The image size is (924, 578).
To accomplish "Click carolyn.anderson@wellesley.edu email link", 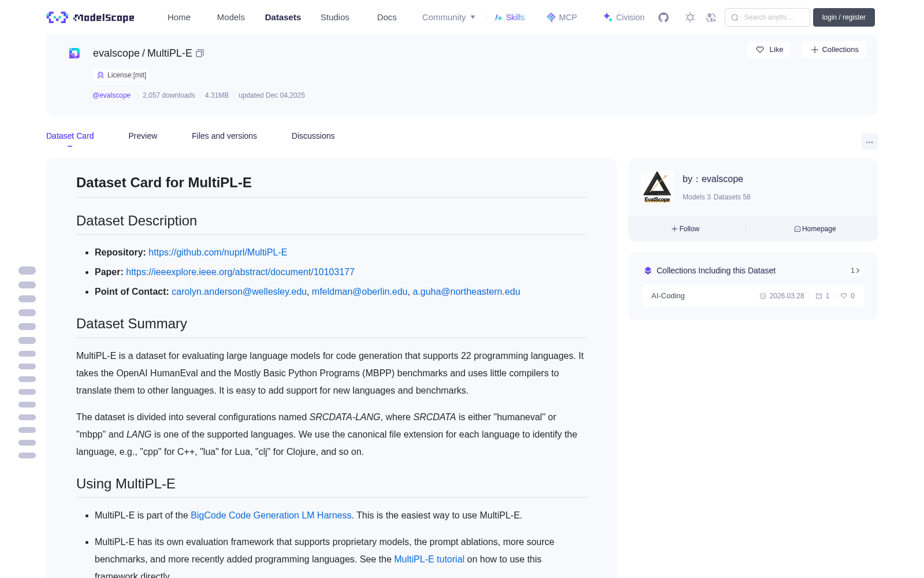I will (x=239, y=292).
